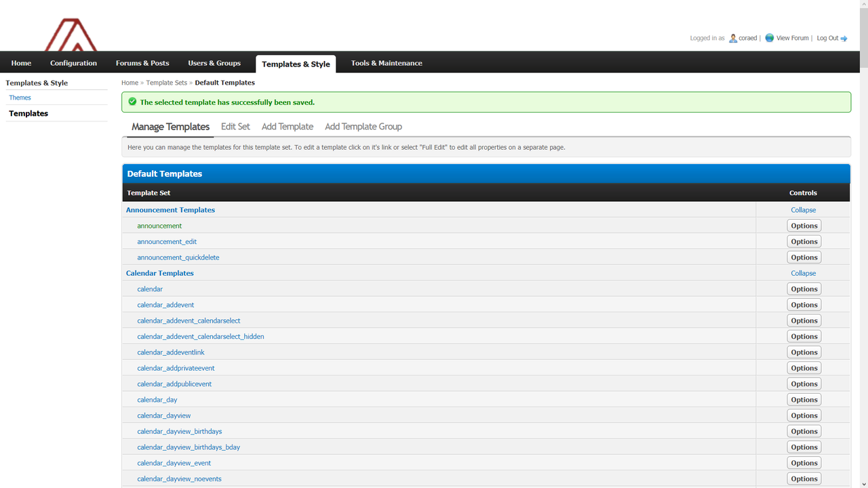Go to Home breadcrumb link
Viewport: 868px width, 488px height.
pyautogui.click(x=130, y=83)
